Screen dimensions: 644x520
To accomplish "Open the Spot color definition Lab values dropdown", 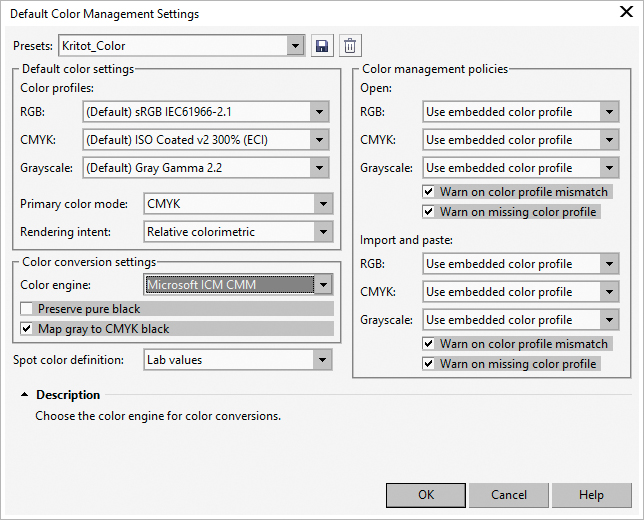I will coord(238,360).
